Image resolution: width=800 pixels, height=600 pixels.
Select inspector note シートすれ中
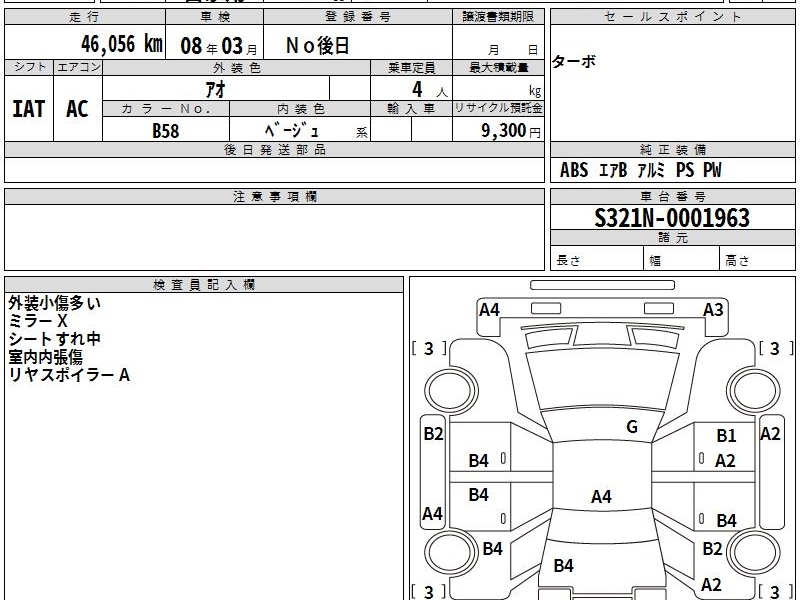[54, 339]
